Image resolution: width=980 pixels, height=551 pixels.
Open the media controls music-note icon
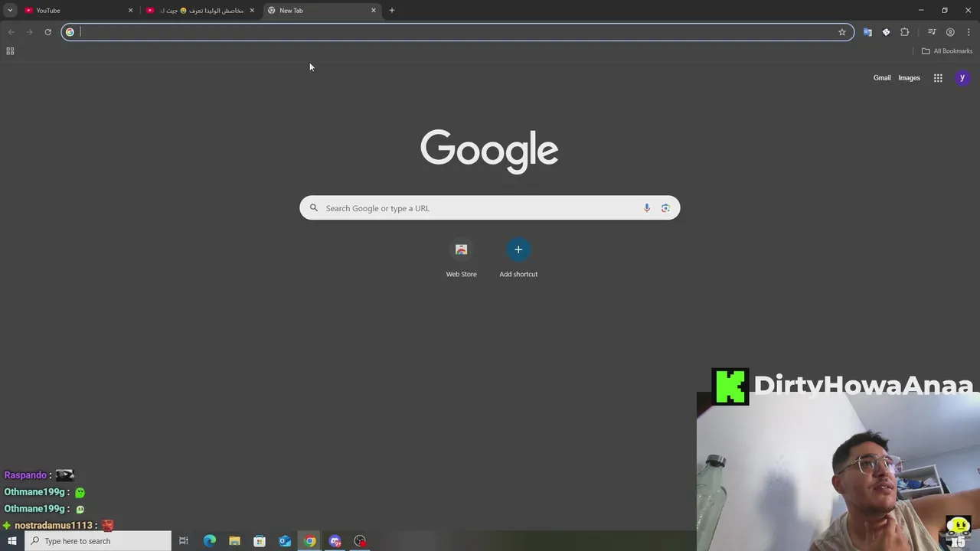tap(932, 32)
